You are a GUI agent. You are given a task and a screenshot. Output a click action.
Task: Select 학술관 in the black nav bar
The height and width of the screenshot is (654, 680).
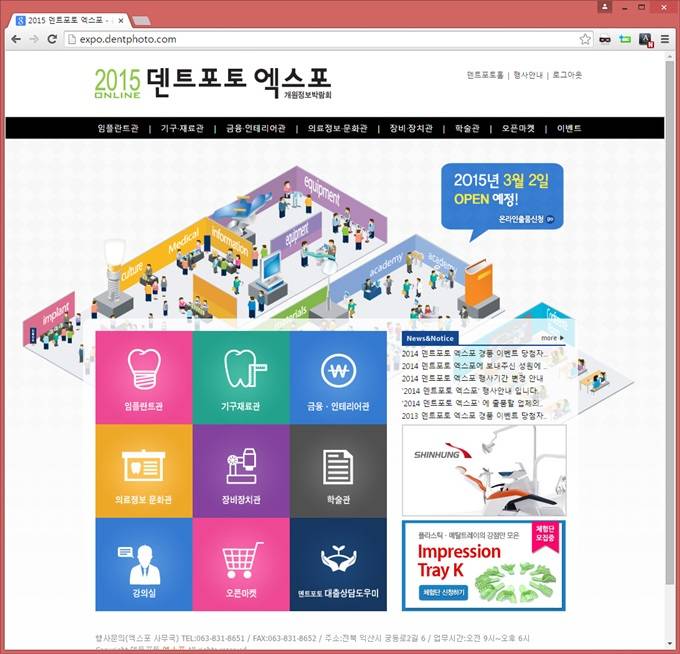tap(467, 128)
